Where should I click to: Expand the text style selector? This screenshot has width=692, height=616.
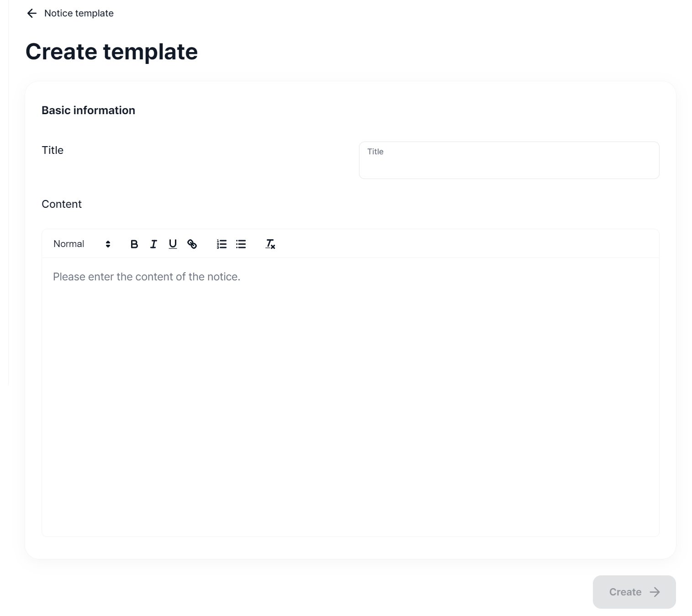coord(80,244)
